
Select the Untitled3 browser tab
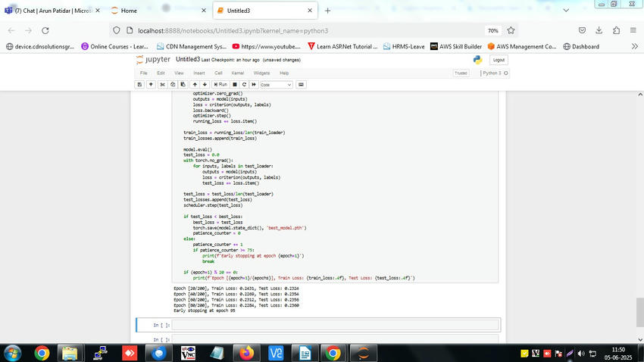[265, 11]
